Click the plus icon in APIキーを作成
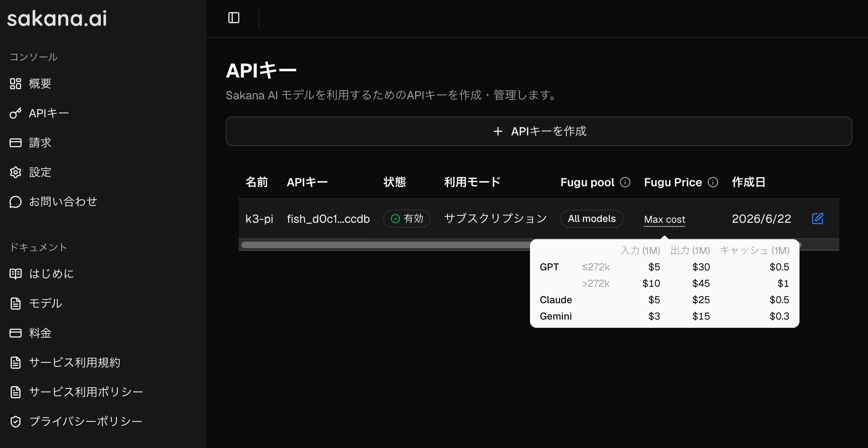 pos(498,131)
